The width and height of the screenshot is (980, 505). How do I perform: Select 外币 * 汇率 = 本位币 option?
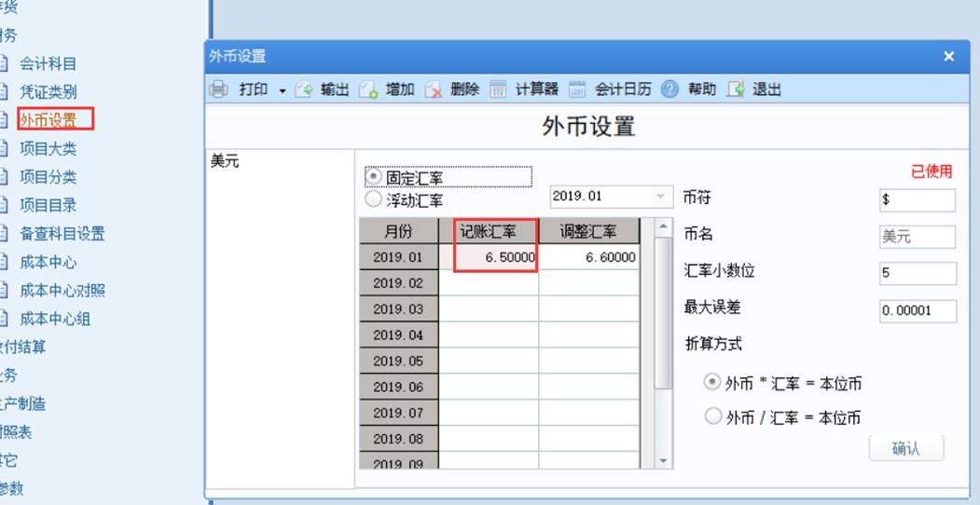click(712, 382)
